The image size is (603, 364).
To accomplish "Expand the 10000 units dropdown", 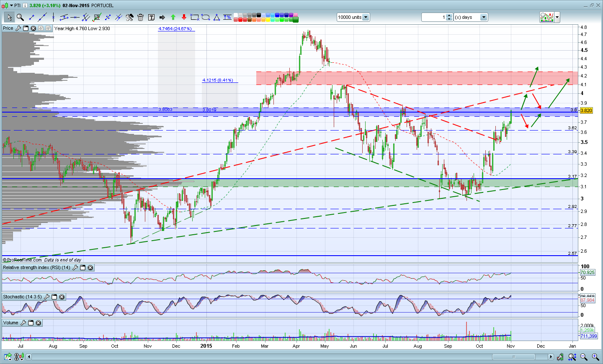I will (x=366, y=17).
